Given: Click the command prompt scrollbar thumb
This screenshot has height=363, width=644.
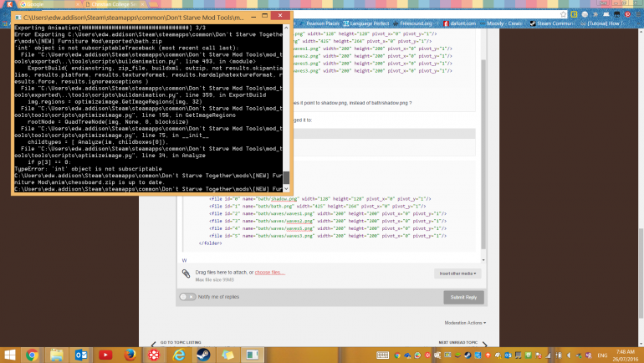Looking at the screenshot, I should coord(286,178).
